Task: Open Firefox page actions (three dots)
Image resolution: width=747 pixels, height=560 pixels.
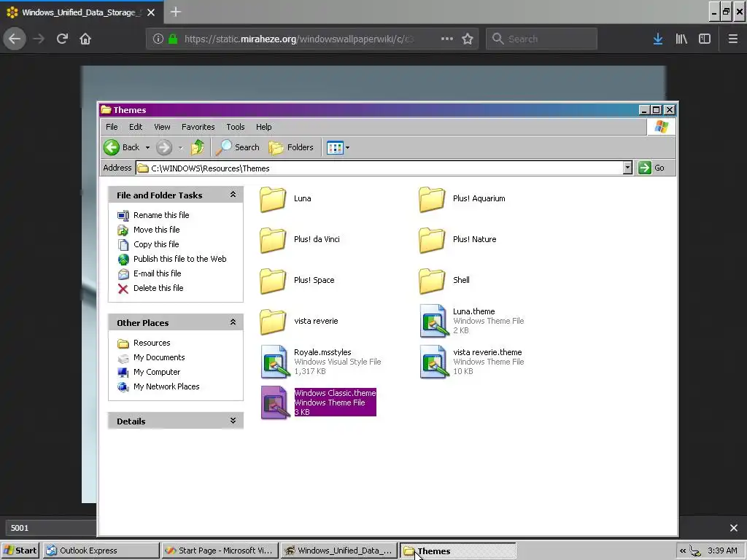Action: [x=447, y=39]
